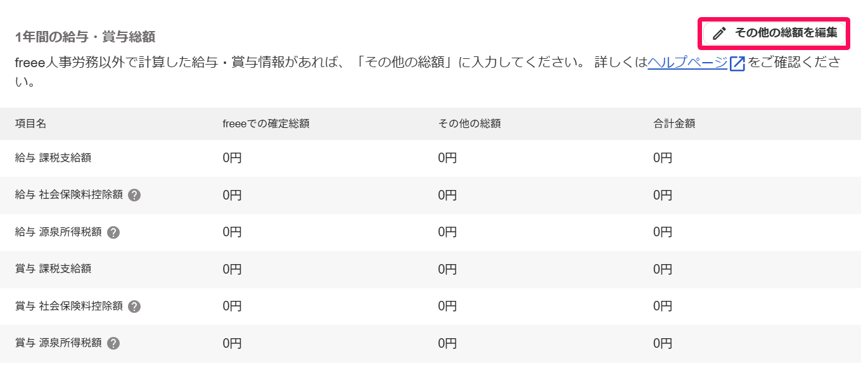Image resolution: width=868 pixels, height=368 pixels.
Task: Click the 1年間の給与・賞与総額 heading
Action: click(86, 37)
